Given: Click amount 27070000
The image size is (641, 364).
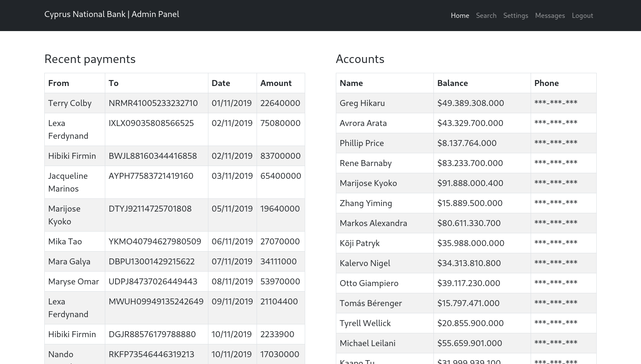Looking at the screenshot, I should pos(280,241).
